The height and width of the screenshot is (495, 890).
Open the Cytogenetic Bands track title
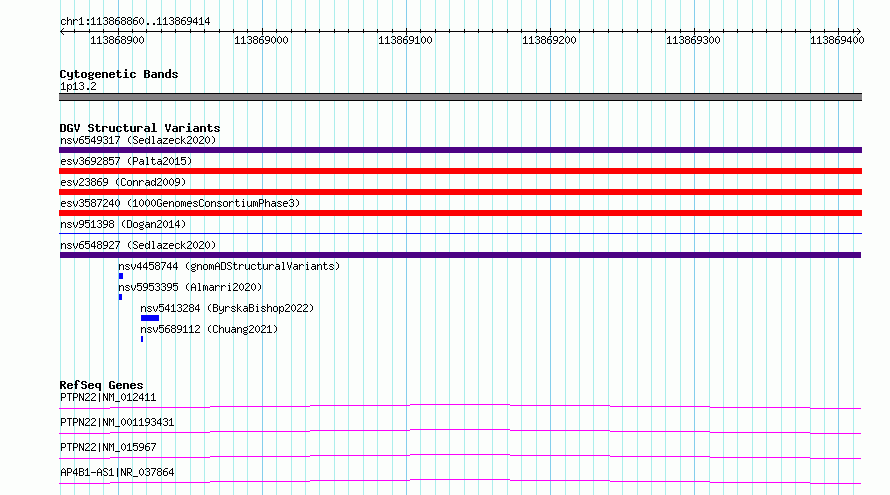(x=119, y=74)
